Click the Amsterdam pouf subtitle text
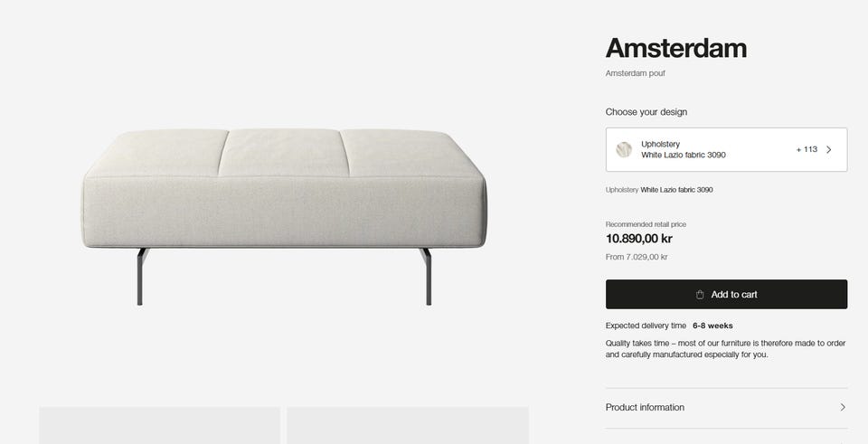The width and height of the screenshot is (868, 444). pos(635,74)
